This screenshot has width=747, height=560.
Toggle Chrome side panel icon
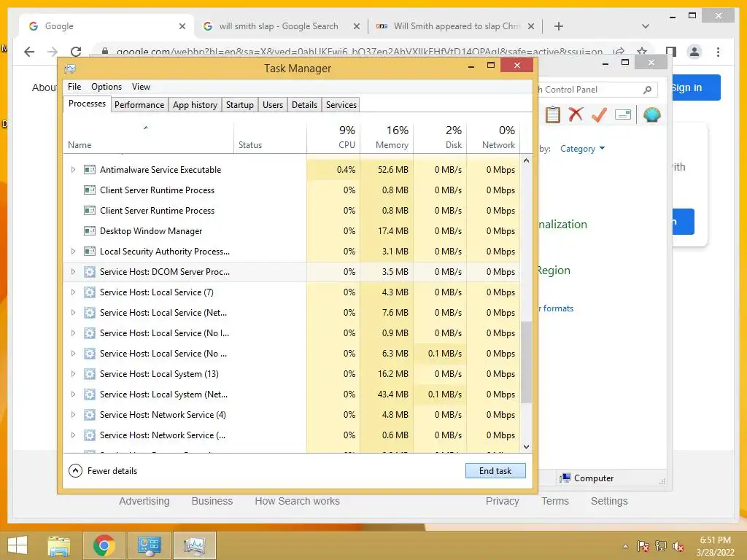point(671,52)
